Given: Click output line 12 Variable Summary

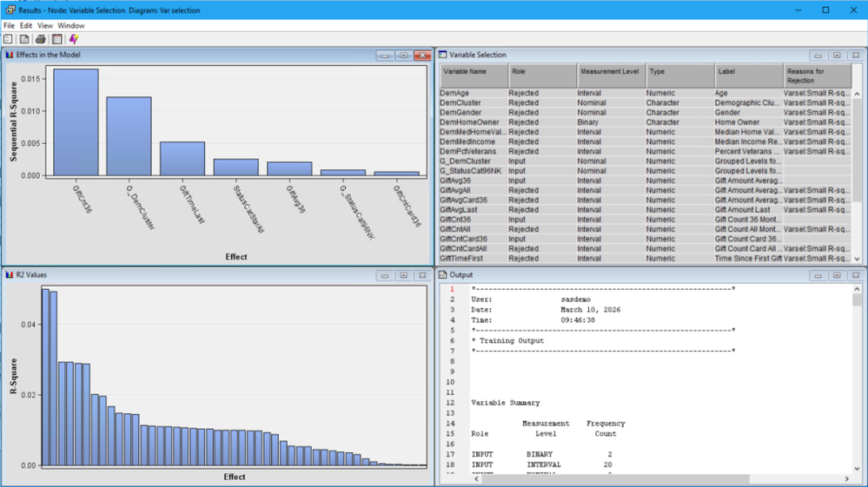Looking at the screenshot, I should (x=506, y=403).
